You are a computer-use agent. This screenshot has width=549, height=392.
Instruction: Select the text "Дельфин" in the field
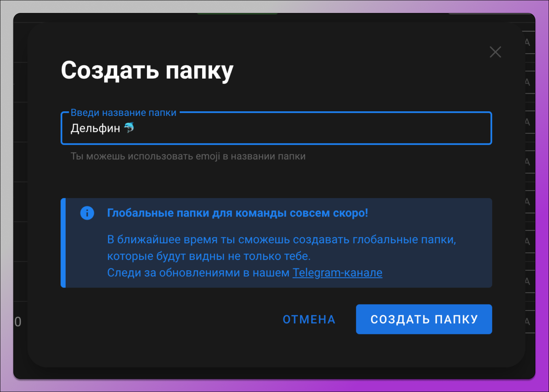[x=95, y=128]
